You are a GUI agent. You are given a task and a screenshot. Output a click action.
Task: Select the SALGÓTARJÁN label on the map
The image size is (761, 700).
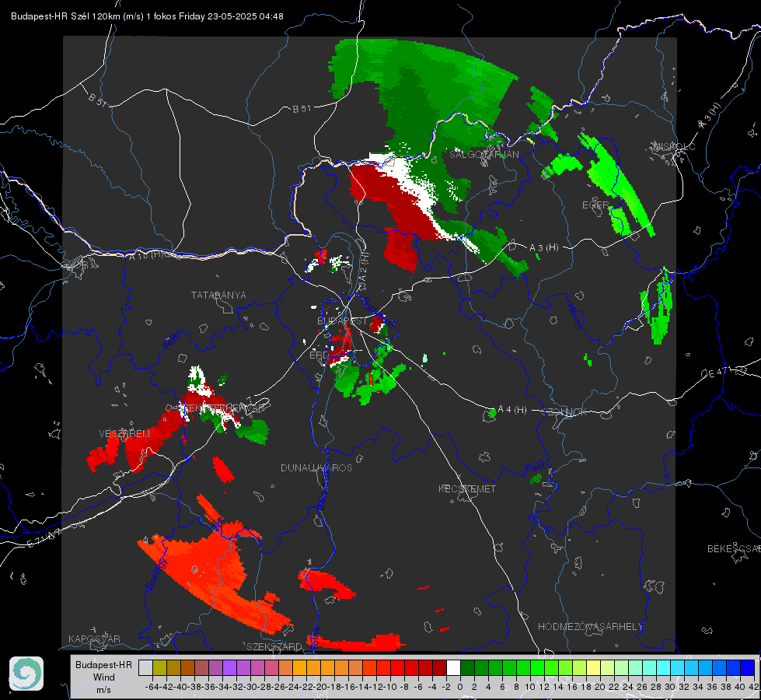483,155
